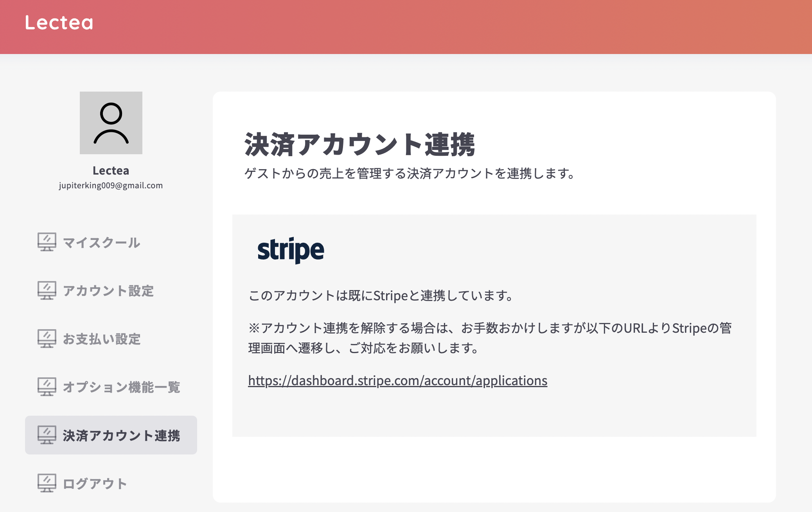
Task: Click the Stripe logo
Action: [x=291, y=250]
